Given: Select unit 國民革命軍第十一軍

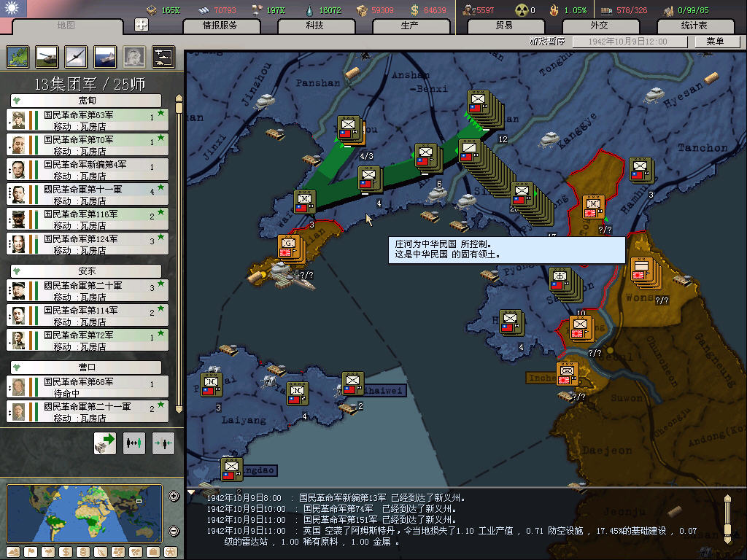Looking at the screenshot, I should point(88,194).
